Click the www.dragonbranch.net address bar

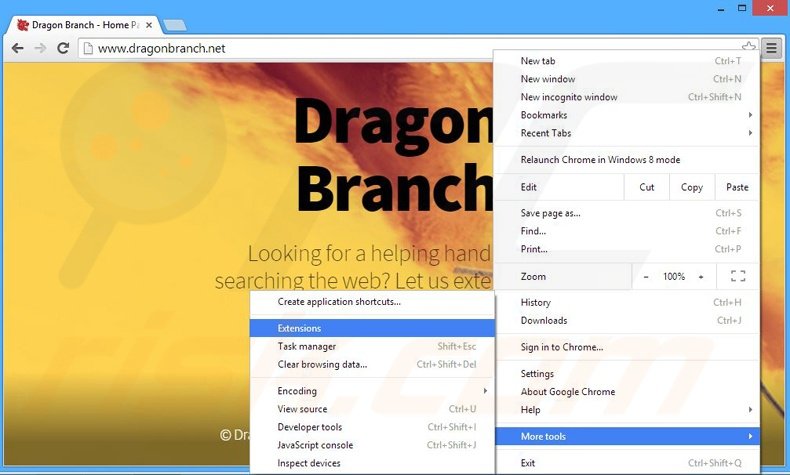[x=418, y=48]
